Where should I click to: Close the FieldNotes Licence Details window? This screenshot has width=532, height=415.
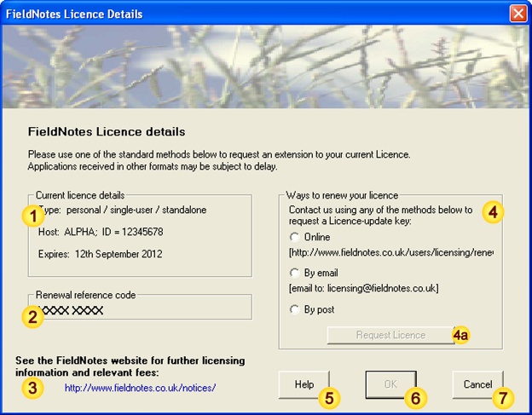pos(518,14)
